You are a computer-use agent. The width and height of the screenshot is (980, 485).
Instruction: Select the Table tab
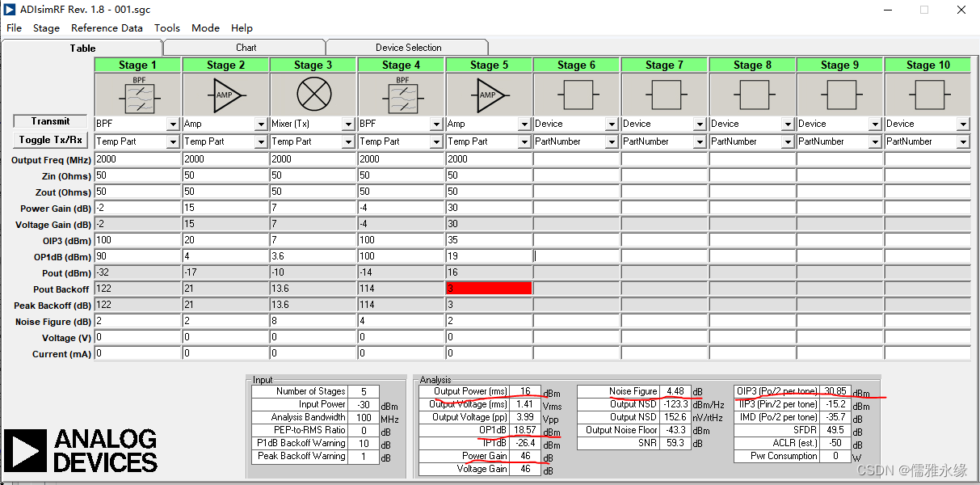(82, 48)
